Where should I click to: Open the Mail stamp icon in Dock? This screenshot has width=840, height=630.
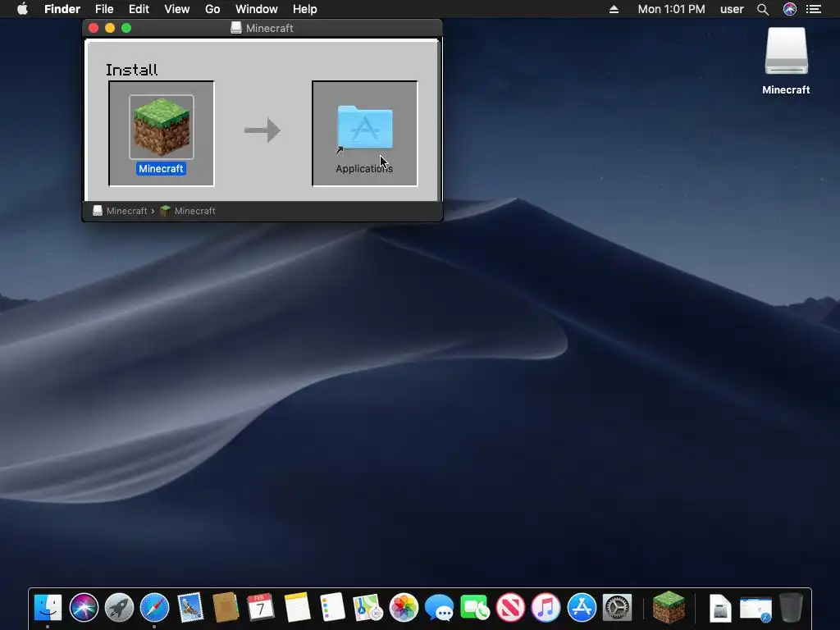(x=190, y=608)
